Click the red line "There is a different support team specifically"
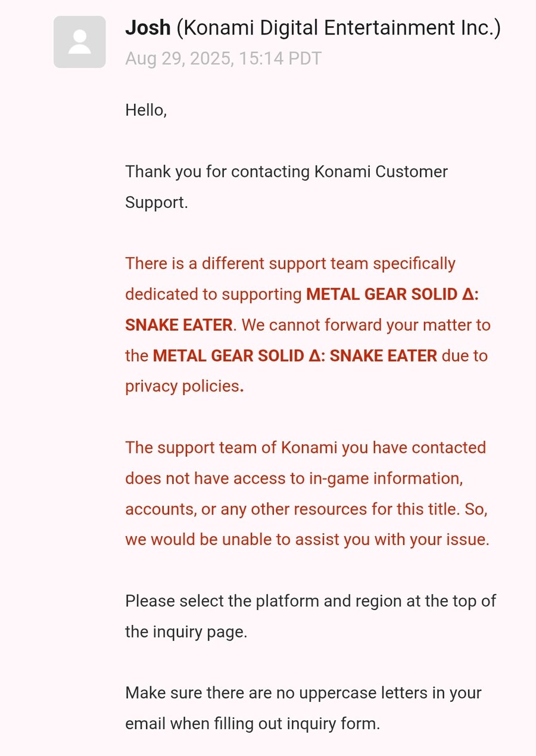This screenshot has height=756, width=536. (290, 263)
